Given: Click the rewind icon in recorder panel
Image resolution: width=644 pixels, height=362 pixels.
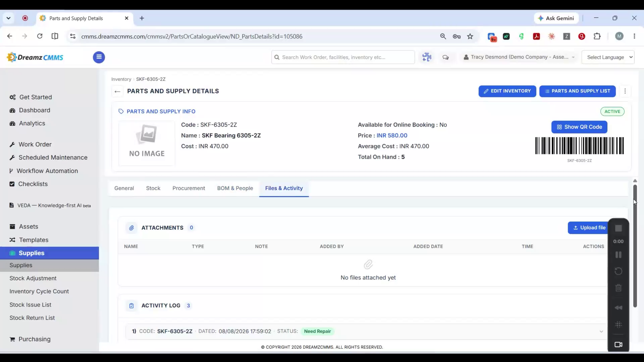Looking at the screenshot, I should tap(619, 308).
